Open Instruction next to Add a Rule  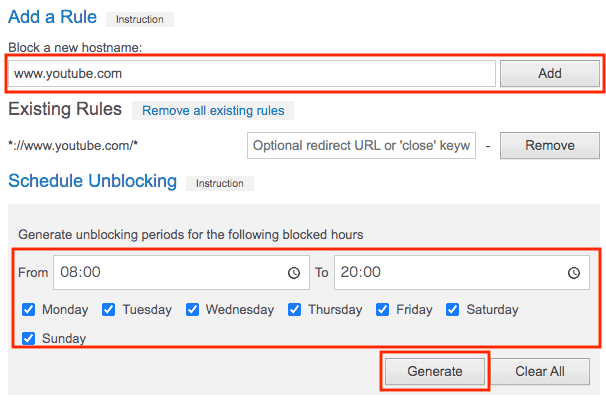pos(140,19)
